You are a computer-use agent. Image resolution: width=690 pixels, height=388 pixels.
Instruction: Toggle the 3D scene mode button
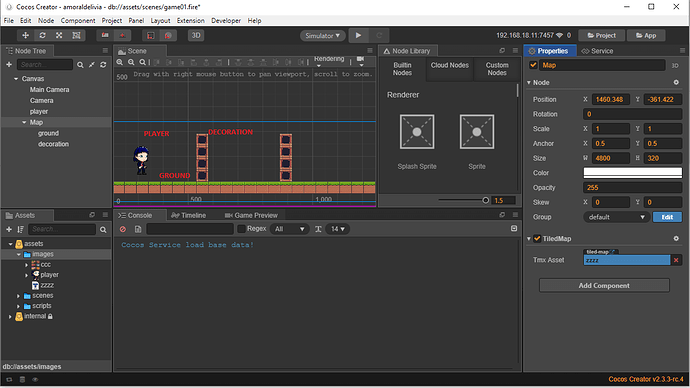[196, 35]
